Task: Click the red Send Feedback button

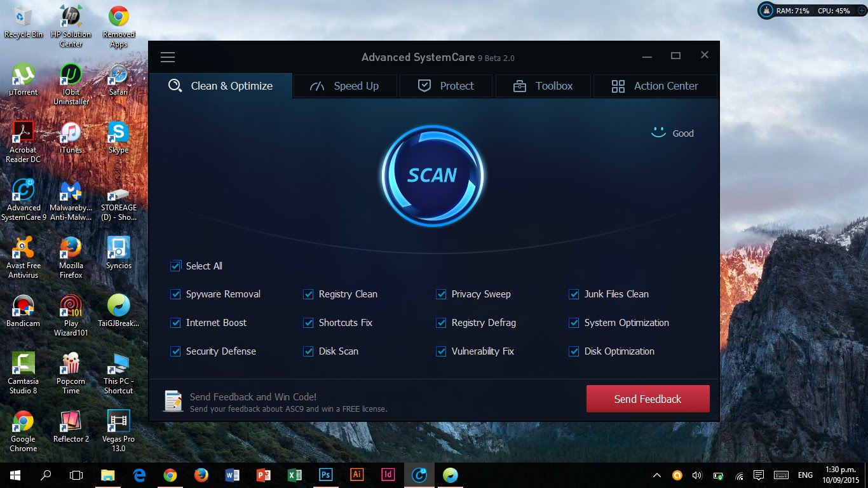Action: click(648, 399)
